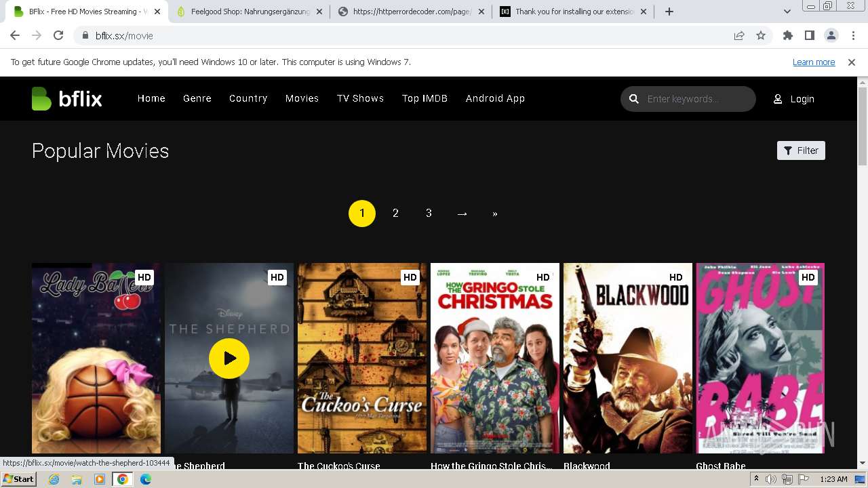Screen dimensions: 868x488
Task: Close the Feelgood Shop tab
Action: point(319,12)
